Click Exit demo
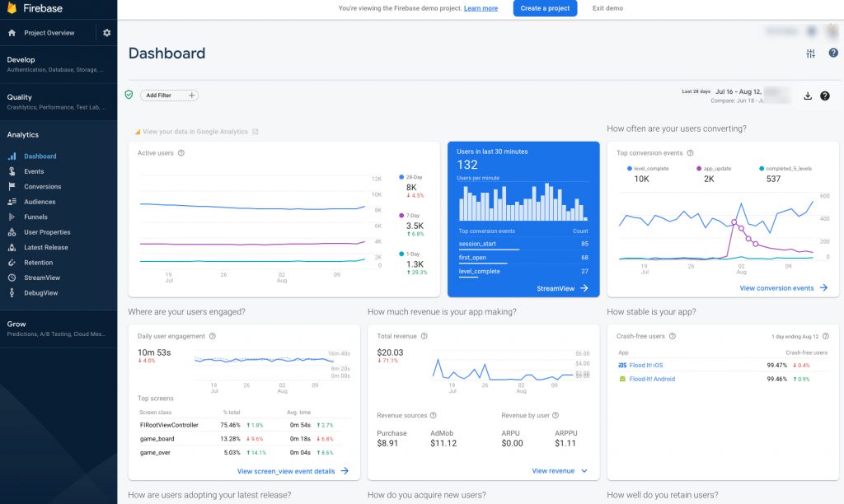The height and width of the screenshot is (504, 844). [x=607, y=8]
